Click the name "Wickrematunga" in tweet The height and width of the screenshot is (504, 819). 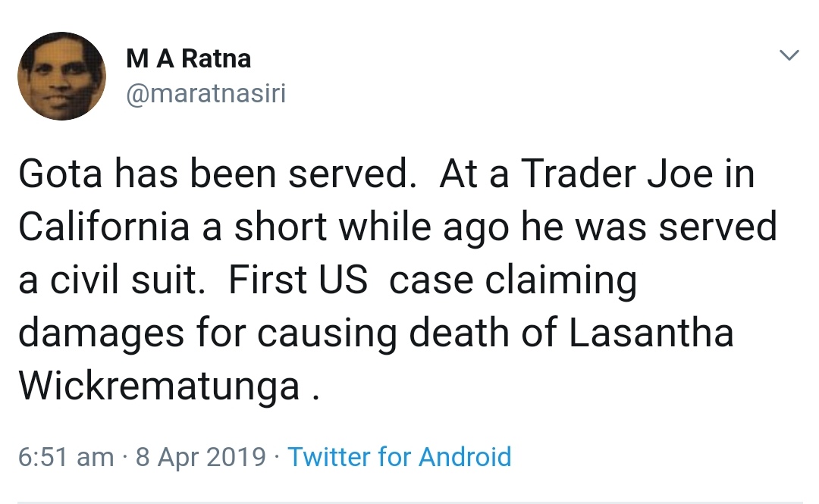[x=159, y=387]
